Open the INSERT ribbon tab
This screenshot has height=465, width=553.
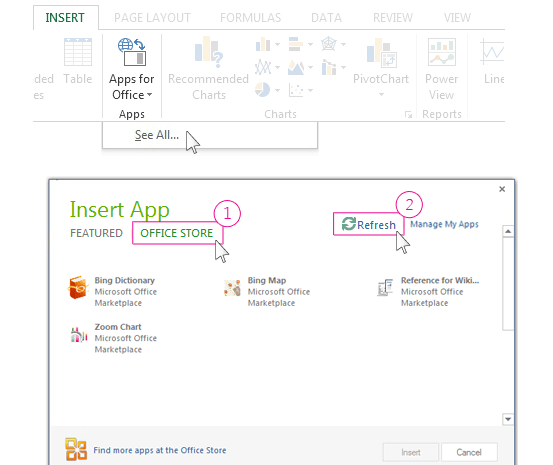tap(65, 18)
